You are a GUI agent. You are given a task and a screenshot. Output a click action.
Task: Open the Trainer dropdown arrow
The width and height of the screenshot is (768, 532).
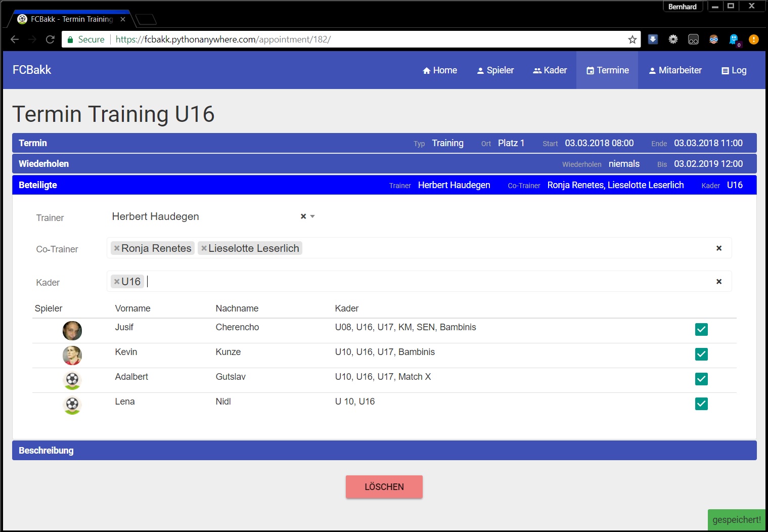click(x=312, y=216)
